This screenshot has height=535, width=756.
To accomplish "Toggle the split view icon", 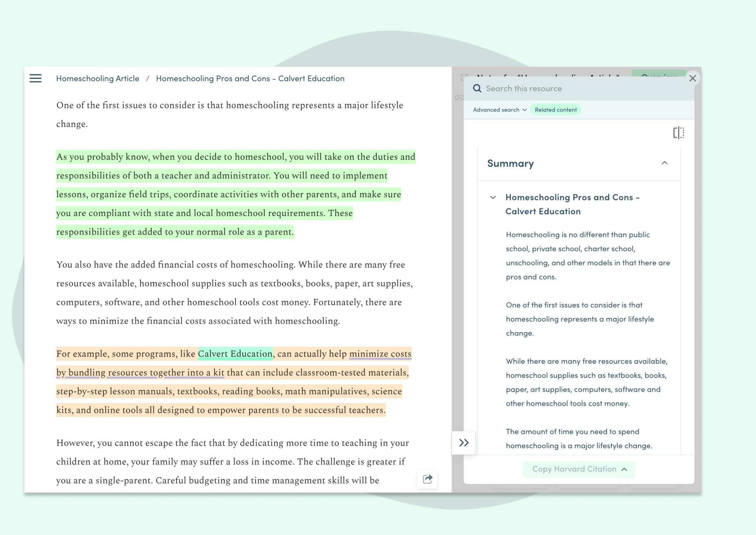I will click(678, 133).
